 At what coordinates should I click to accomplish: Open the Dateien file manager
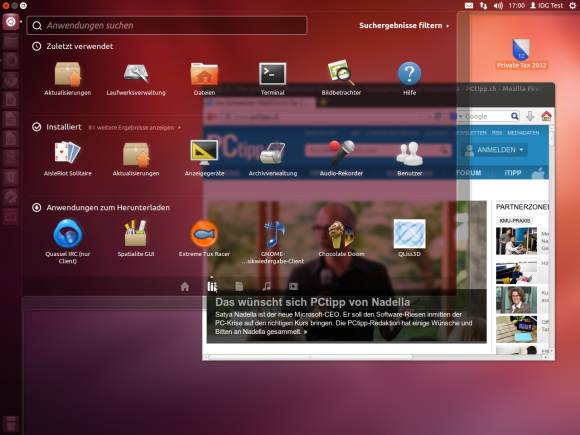coord(204,79)
